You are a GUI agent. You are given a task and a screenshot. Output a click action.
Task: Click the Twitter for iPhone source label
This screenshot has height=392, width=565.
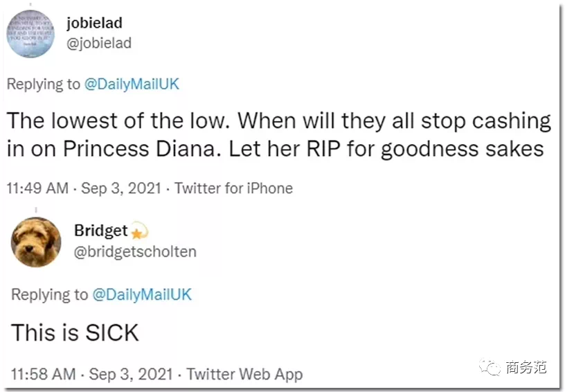point(233,188)
